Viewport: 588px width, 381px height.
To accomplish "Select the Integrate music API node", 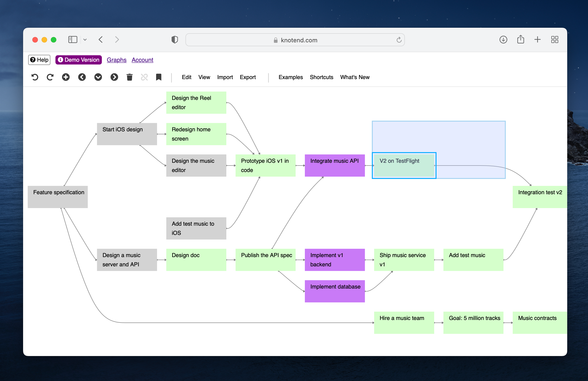I will coord(335,165).
